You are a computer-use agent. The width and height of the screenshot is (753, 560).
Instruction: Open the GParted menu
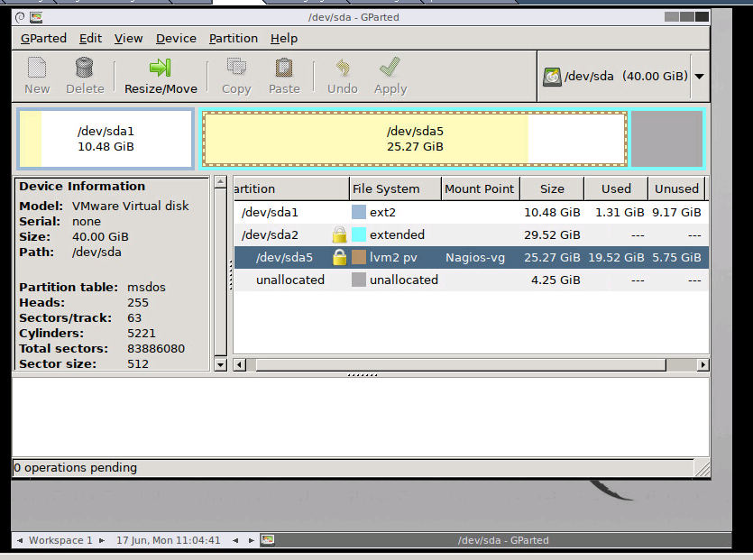point(43,38)
